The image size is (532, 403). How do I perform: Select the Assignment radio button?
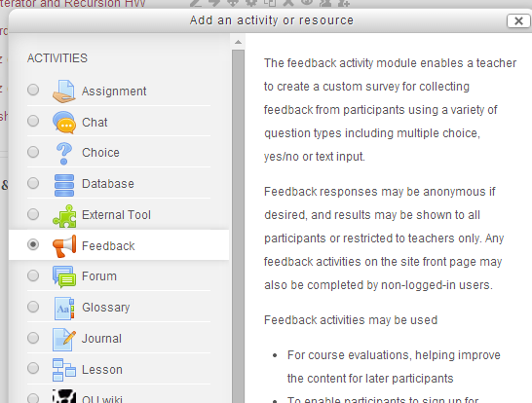click(33, 90)
